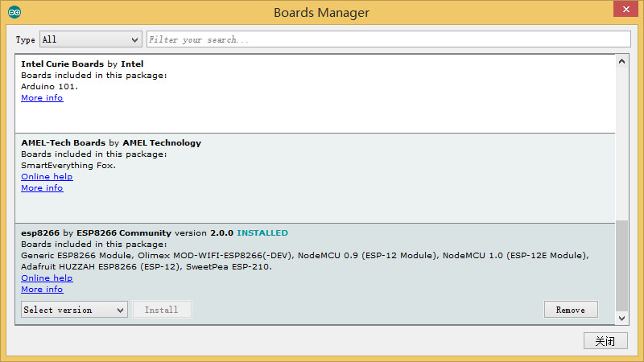Viewport: 644px width, 362px height.
Task: Click the Type label beside the dropdown
Action: tap(26, 39)
